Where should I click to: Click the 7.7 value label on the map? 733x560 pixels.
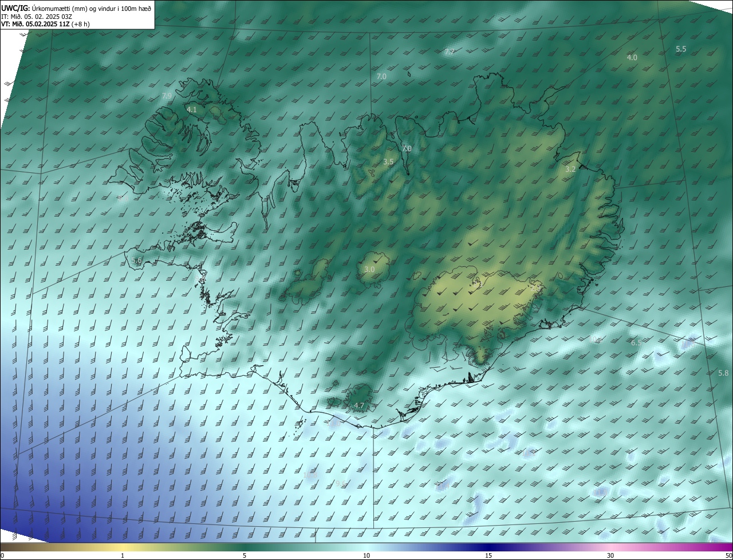(450, 52)
